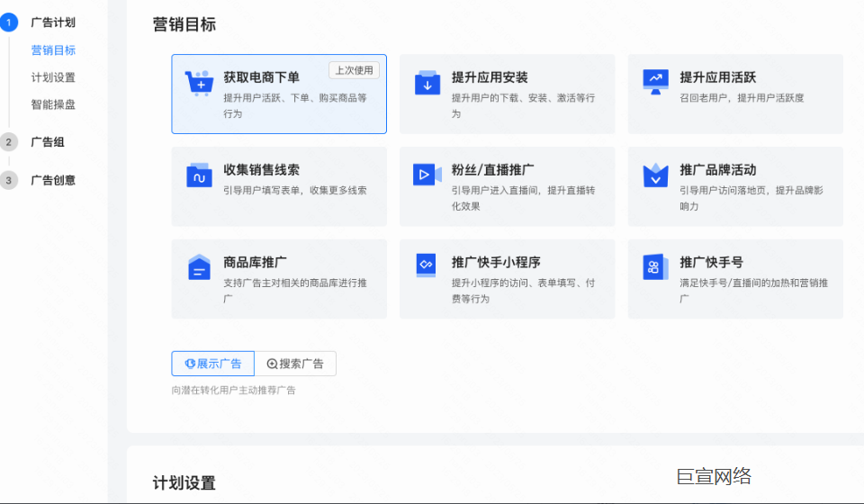
Task: Click the monitor chart icon for 提升应用活跃
Action: click(655, 82)
